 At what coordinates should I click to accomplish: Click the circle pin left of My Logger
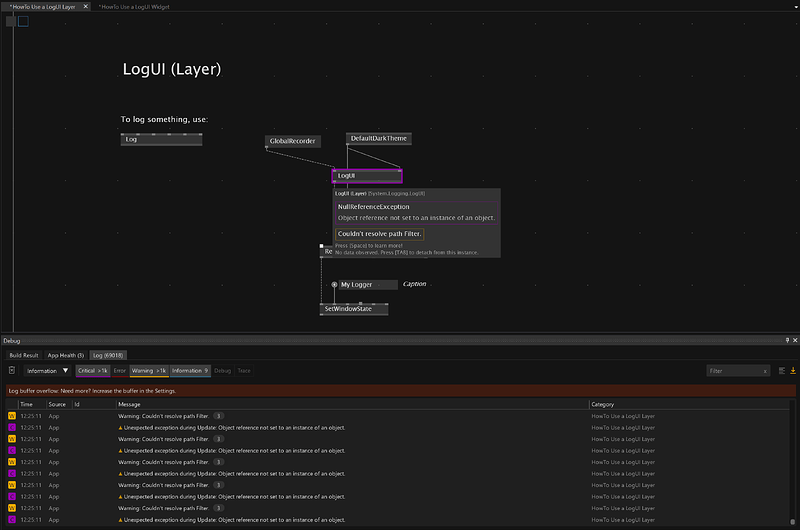click(334, 285)
